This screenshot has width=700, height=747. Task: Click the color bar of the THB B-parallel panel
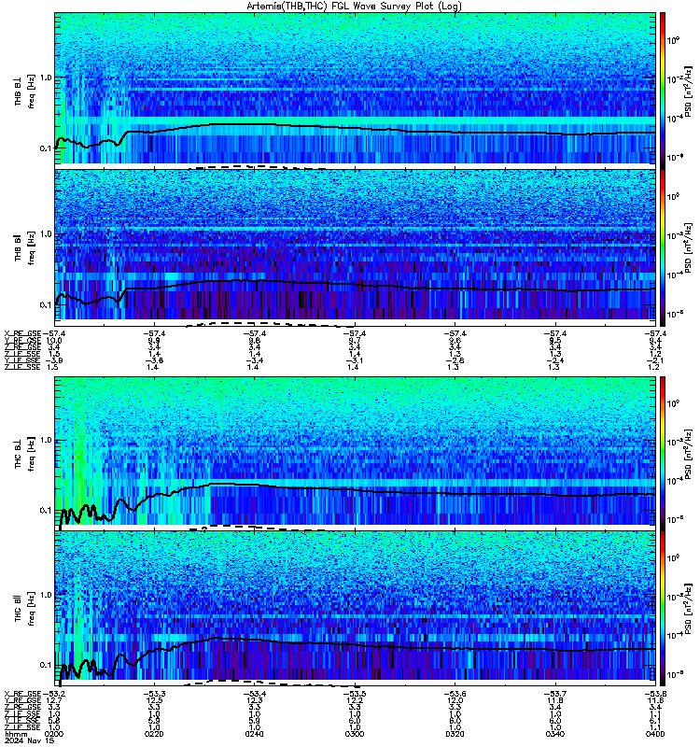click(x=662, y=247)
